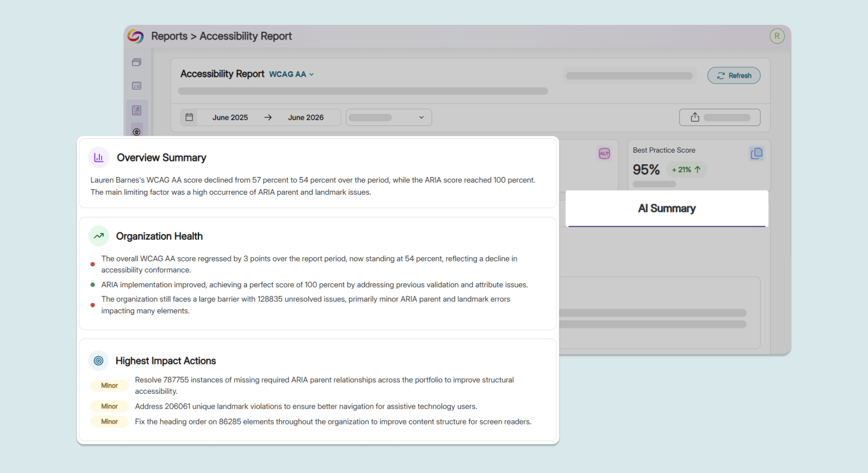Select the AI Summary tab
The image size is (868, 473).
pos(667,209)
